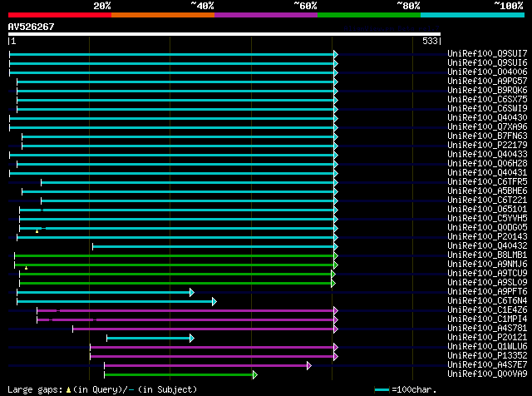Select UniRef100_C6TFR5 label
The width and height of the screenshot is (532, 396).
click(x=487, y=181)
